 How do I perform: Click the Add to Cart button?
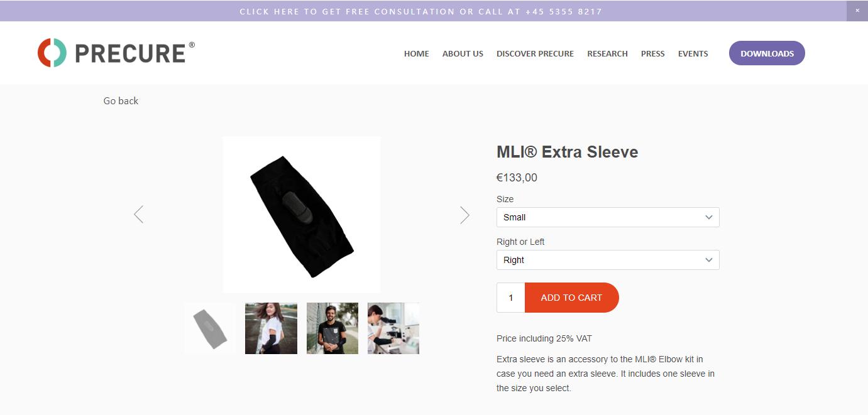click(x=571, y=298)
